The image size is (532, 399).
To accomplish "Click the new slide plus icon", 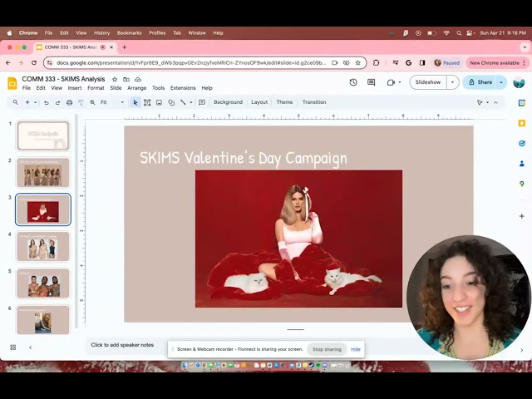I will (x=27, y=102).
